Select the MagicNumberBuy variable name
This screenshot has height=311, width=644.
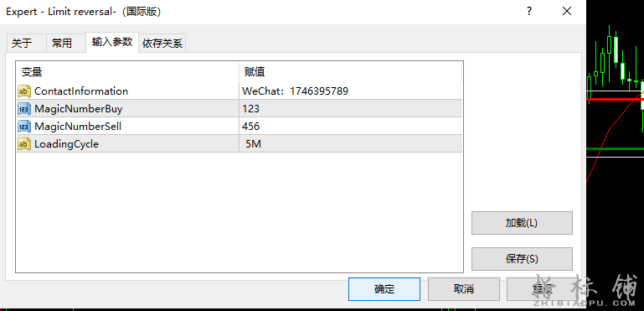pos(79,109)
